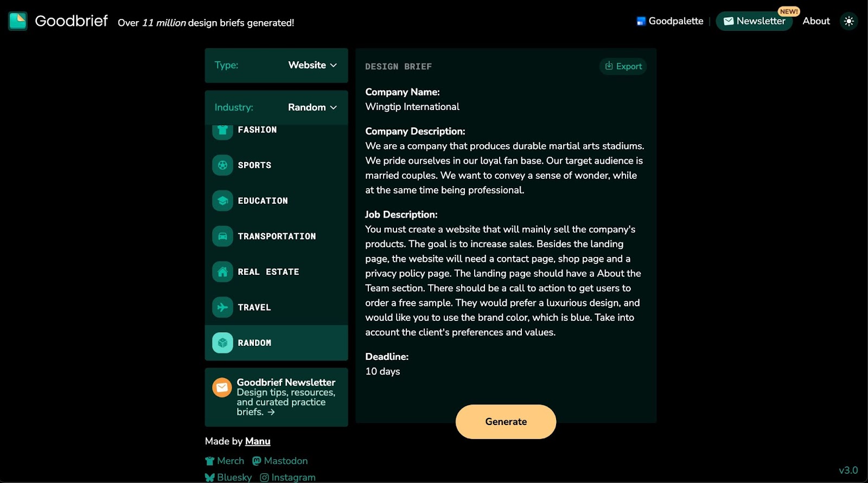868x483 pixels.
Task: Open the Newsletter button
Action: [x=754, y=21]
